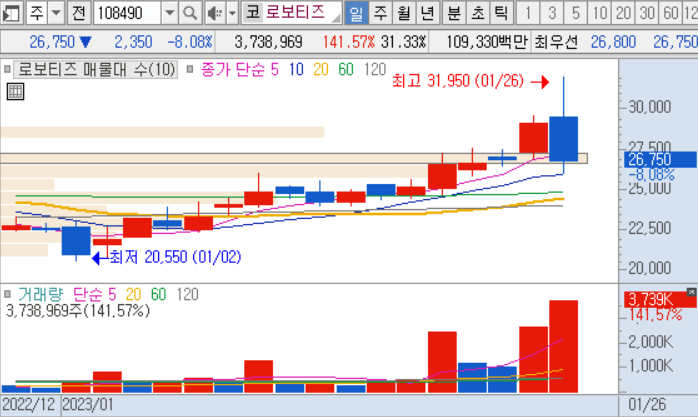The image size is (698, 417).
Task: Choose the 10 interval button
Action: point(599,13)
